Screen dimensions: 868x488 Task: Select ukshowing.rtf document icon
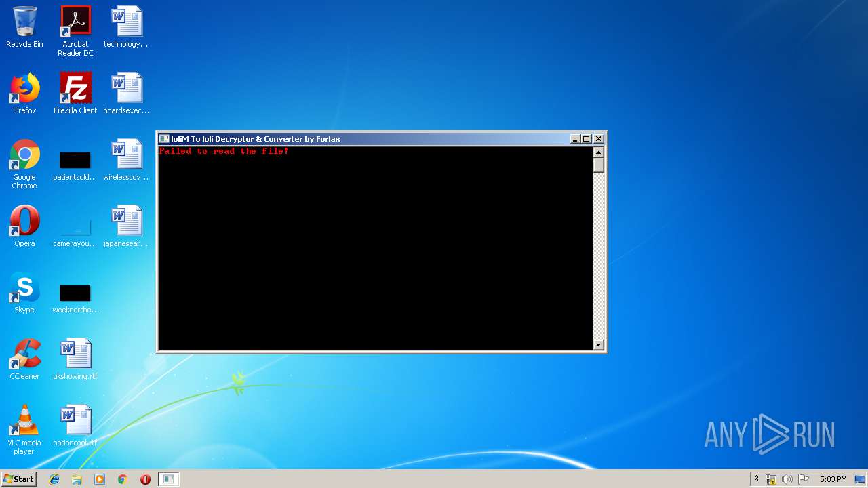tap(75, 359)
